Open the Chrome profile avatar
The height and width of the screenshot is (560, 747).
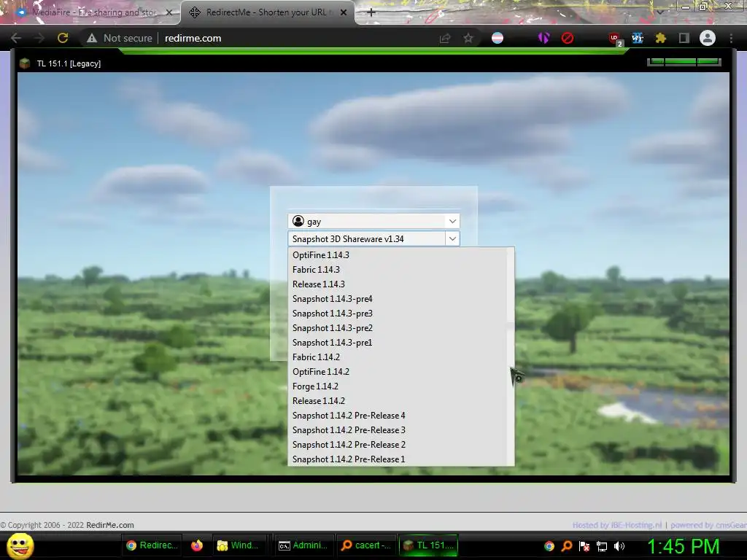click(708, 38)
